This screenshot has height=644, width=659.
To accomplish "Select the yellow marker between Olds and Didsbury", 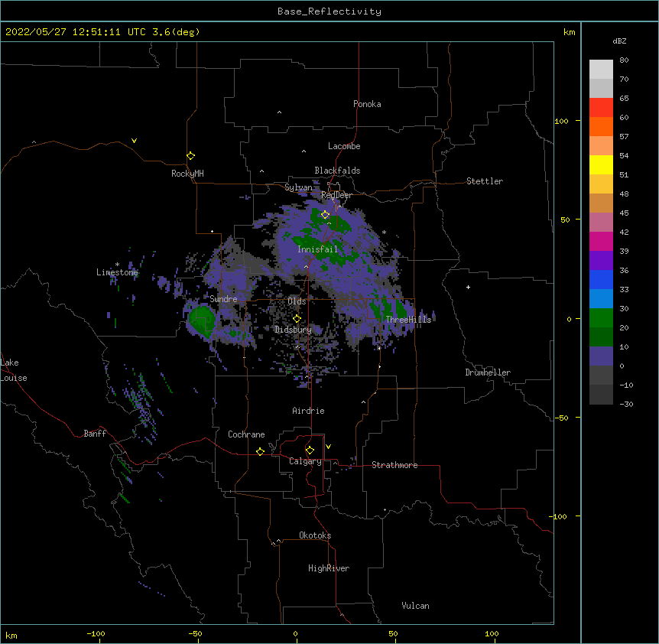I will (297, 318).
